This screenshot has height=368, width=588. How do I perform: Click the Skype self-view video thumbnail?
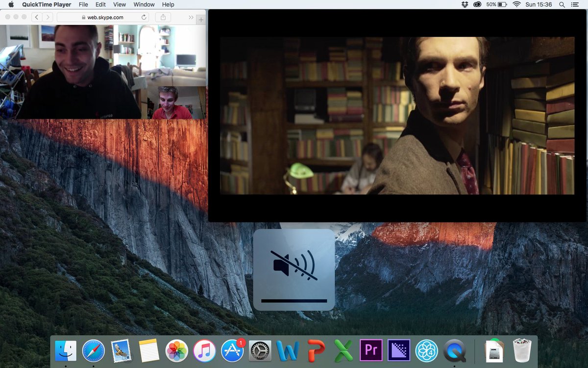(x=176, y=103)
